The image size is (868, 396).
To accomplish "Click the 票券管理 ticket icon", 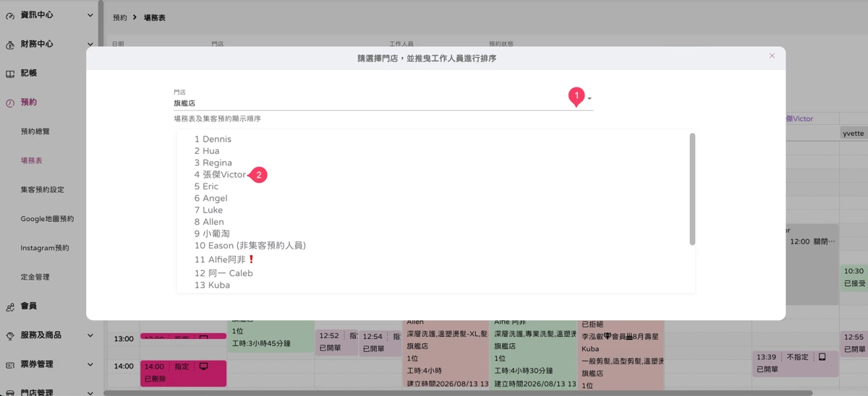I will click(10, 364).
